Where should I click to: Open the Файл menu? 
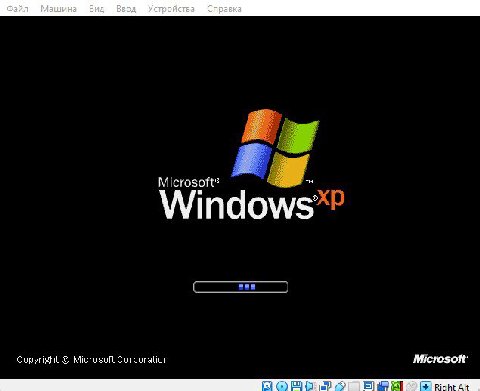click(17, 8)
